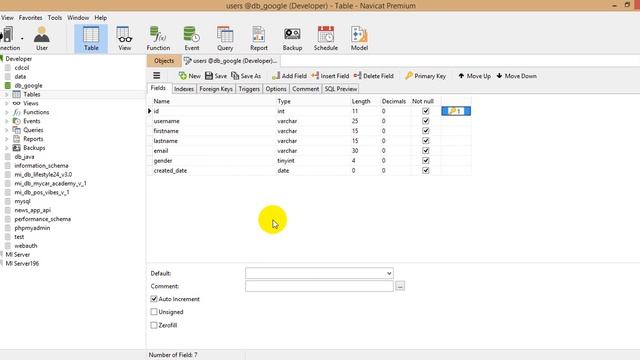Click the primary key marker for id
This screenshot has width=640, height=360.
456,111
